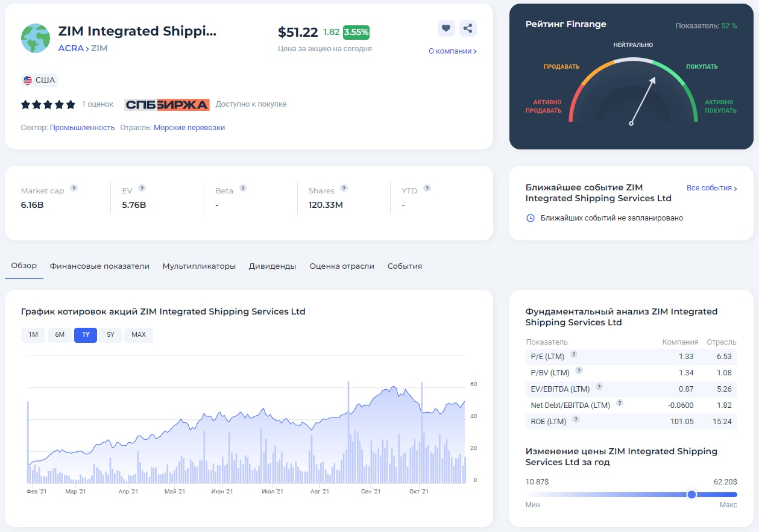Open the Все события link
Image resolution: width=759 pixels, height=532 pixels.
[x=712, y=188]
